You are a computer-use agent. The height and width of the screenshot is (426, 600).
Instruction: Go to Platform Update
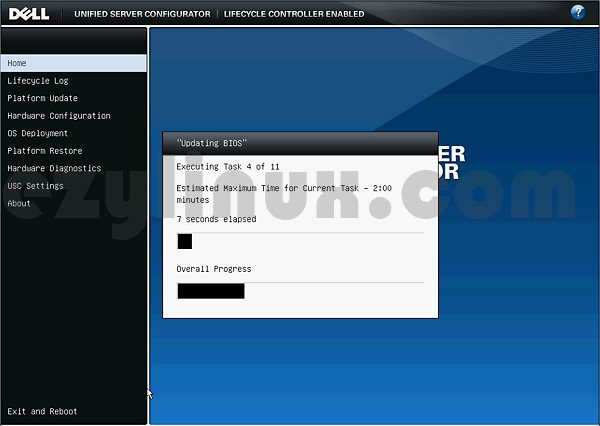point(42,98)
